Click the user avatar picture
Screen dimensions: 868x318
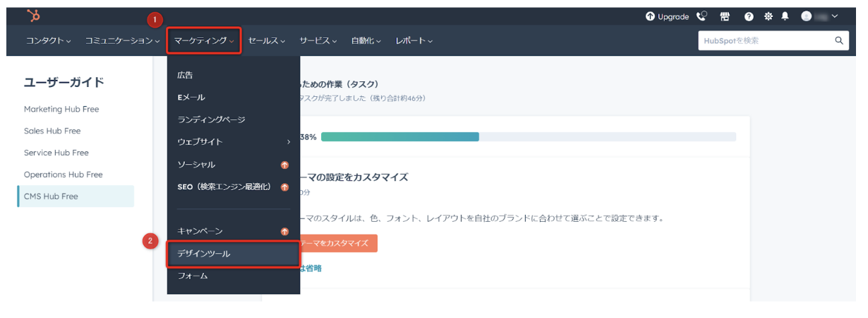[x=807, y=16]
